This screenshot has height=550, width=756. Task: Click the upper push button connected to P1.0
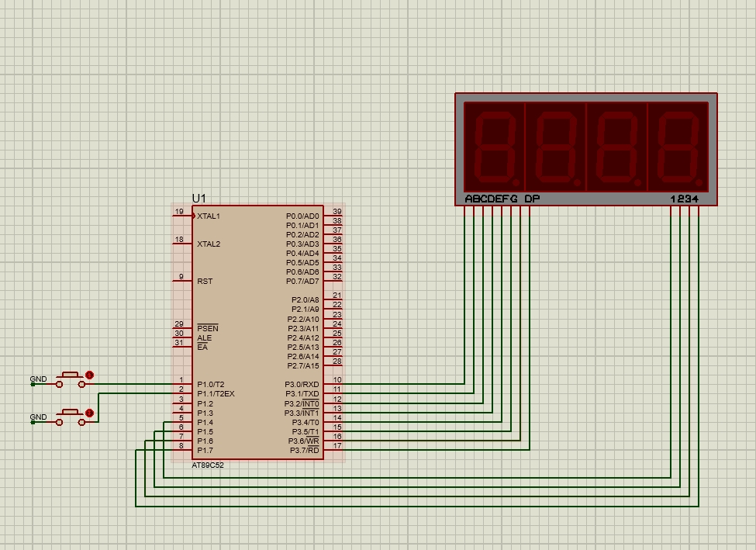tap(71, 379)
